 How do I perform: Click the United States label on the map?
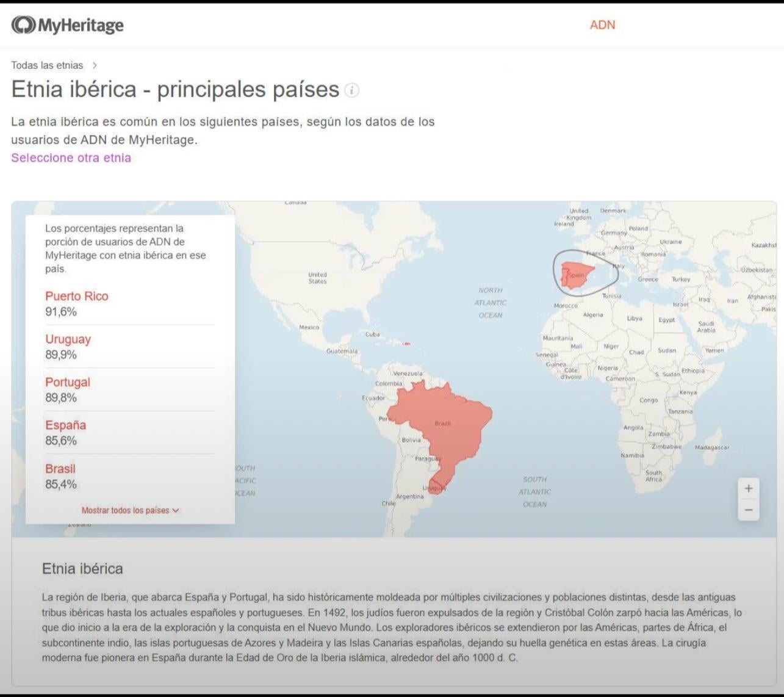click(x=317, y=278)
